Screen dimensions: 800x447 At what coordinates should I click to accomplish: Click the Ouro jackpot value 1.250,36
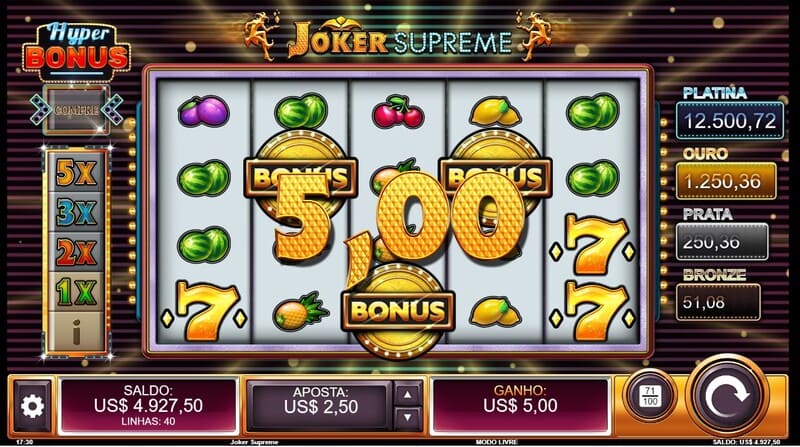click(726, 181)
